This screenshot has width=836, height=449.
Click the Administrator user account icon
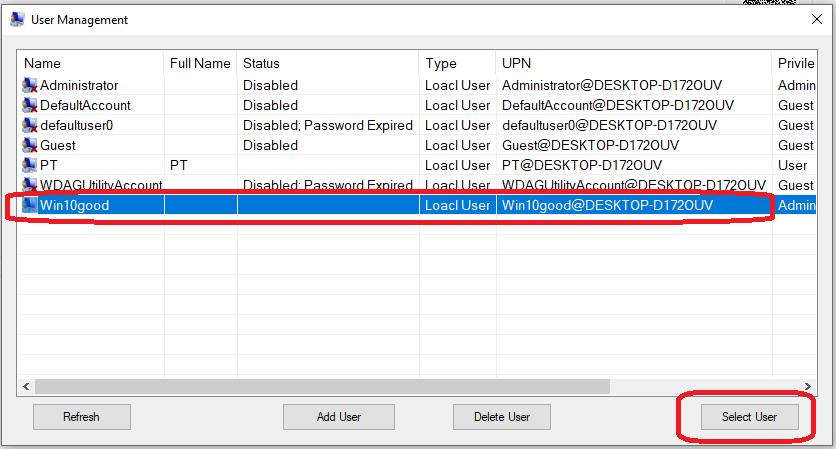point(29,86)
